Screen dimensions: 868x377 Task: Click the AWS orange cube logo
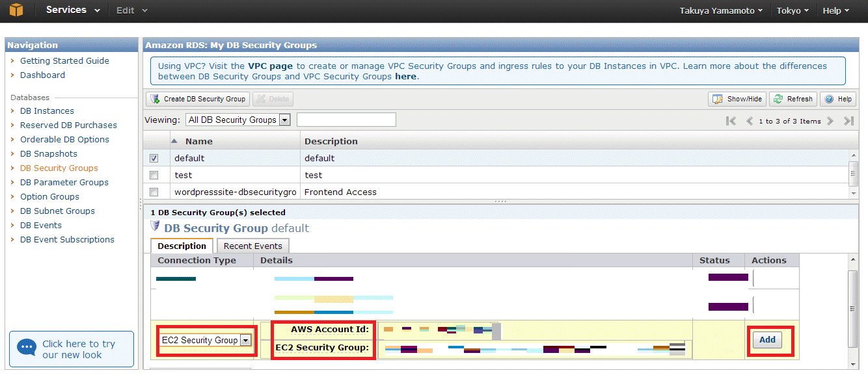[x=16, y=10]
